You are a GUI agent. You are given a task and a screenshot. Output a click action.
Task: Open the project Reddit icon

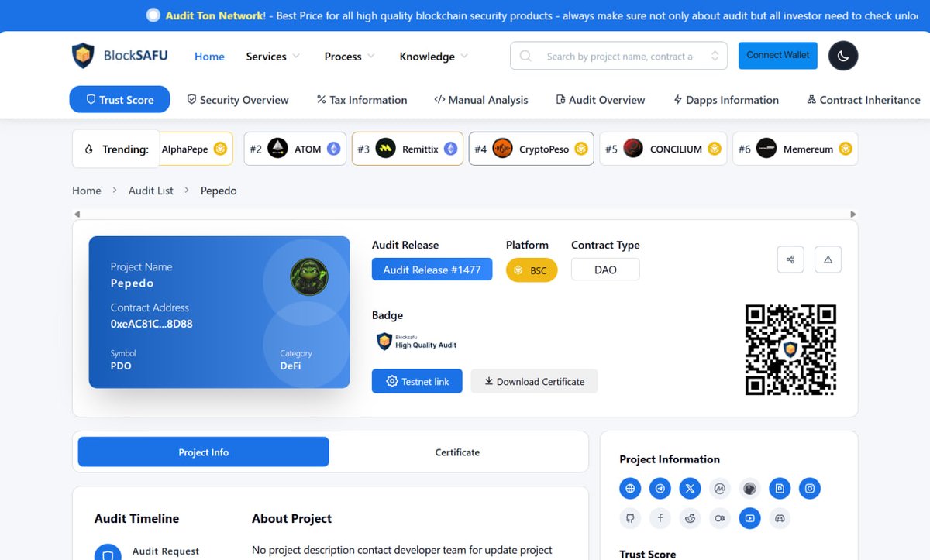(x=690, y=518)
